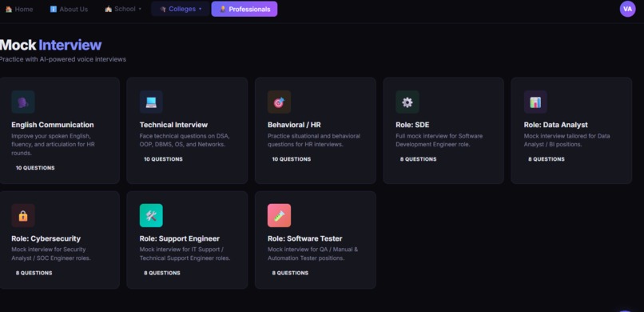The width and height of the screenshot is (644, 312).
Task: Click 'Practice with AI-powered voice interviews' subtitle
Action: click(x=63, y=59)
